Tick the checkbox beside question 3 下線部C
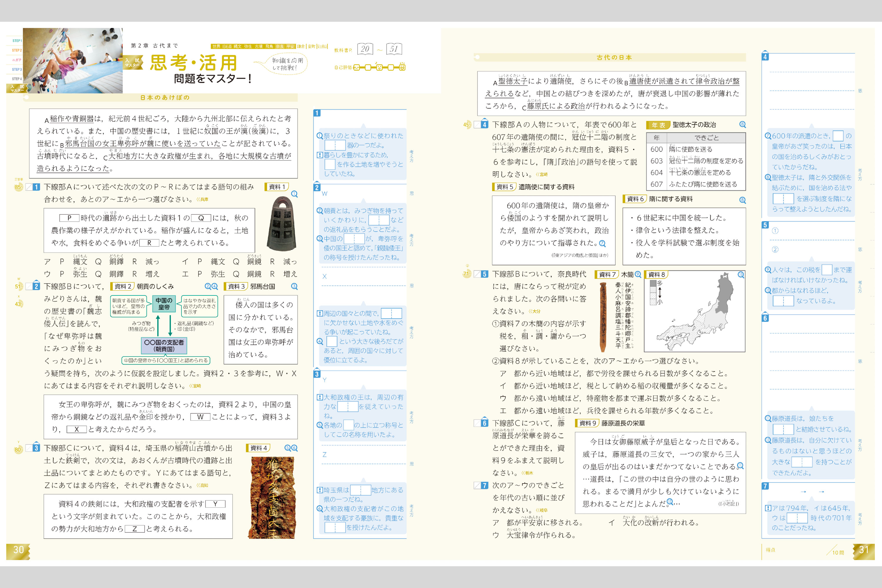This screenshot has width=882, height=588. tap(29, 448)
